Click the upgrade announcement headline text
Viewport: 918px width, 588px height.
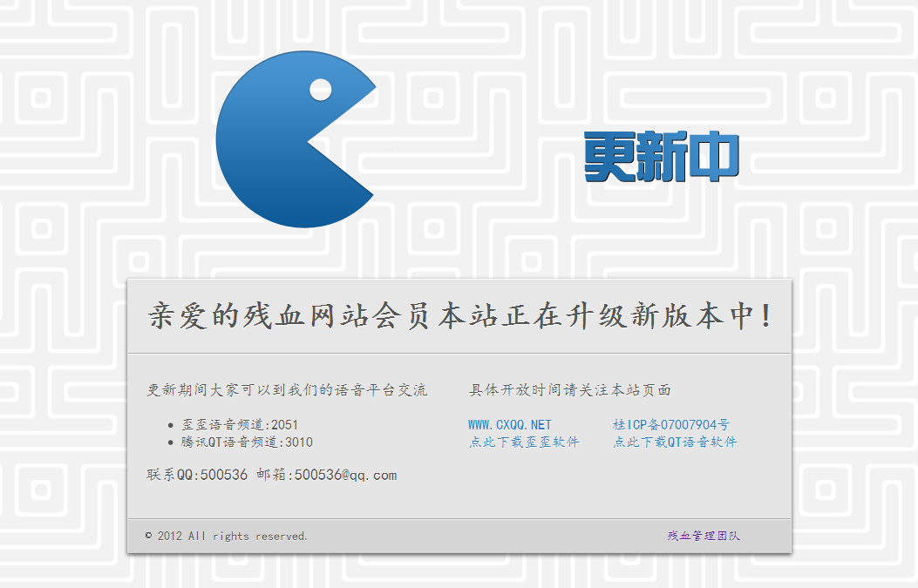click(461, 317)
